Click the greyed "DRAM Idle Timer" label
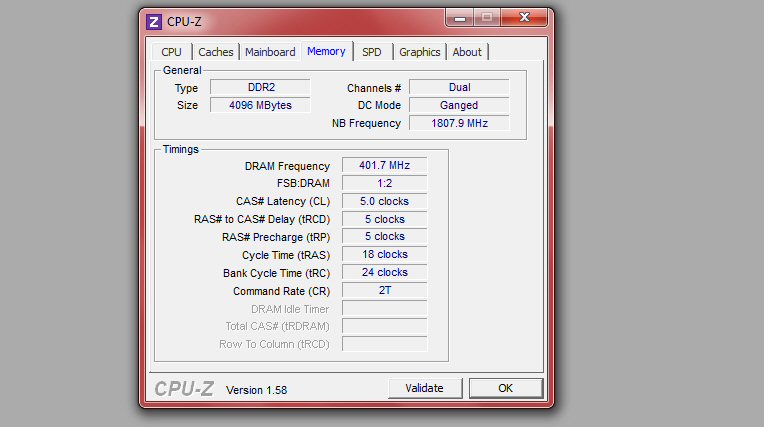The image size is (764, 427). point(290,310)
